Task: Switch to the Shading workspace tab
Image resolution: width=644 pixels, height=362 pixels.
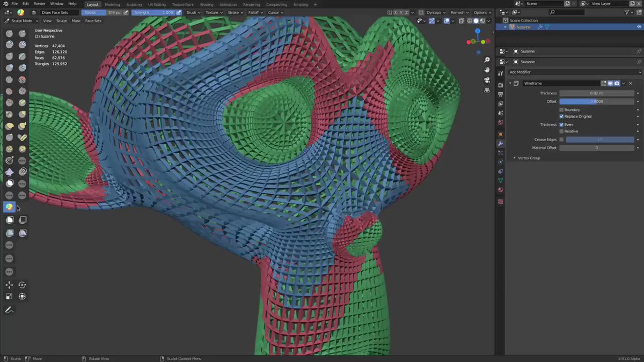Action: [x=207, y=4]
